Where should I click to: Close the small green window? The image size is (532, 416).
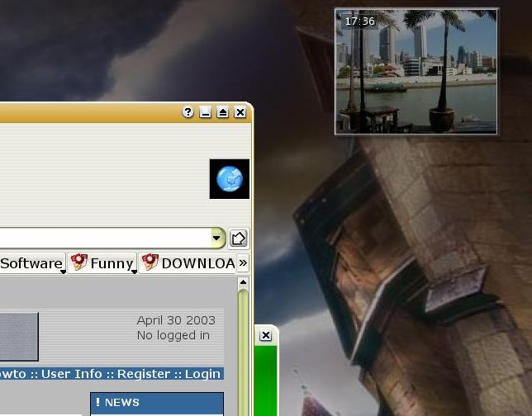(x=265, y=336)
